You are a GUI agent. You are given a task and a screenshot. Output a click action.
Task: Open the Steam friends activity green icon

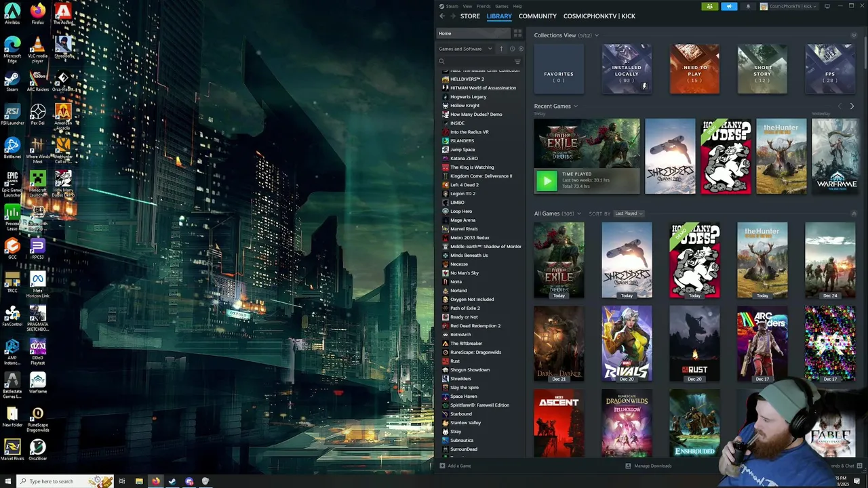click(x=709, y=6)
